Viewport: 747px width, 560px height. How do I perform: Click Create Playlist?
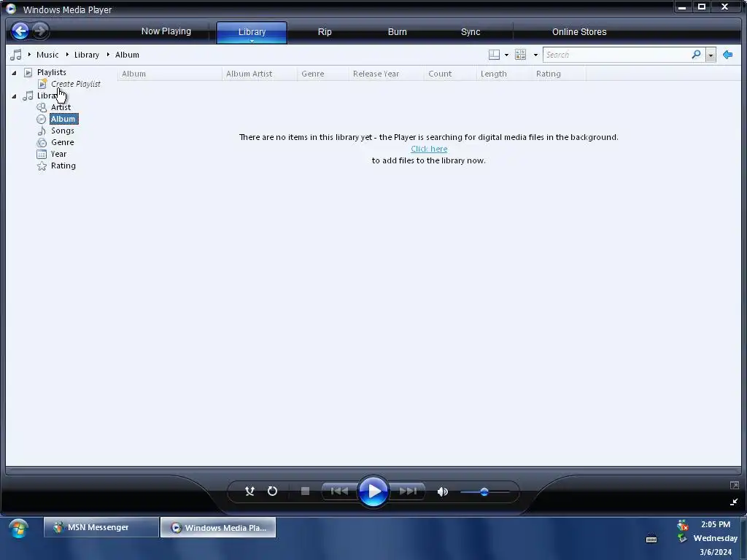point(76,84)
